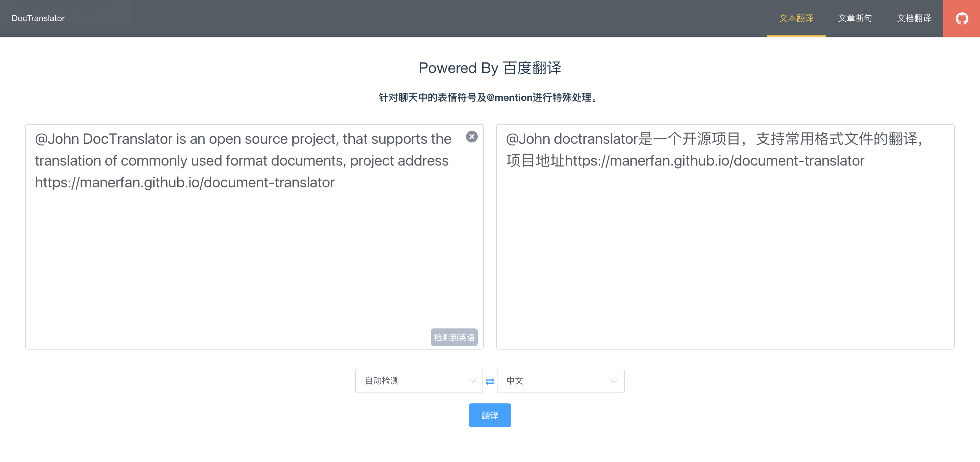
Task: Click the Powered By 百度翻译 heading
Action: pyautogui.click(x=490, y=68)
